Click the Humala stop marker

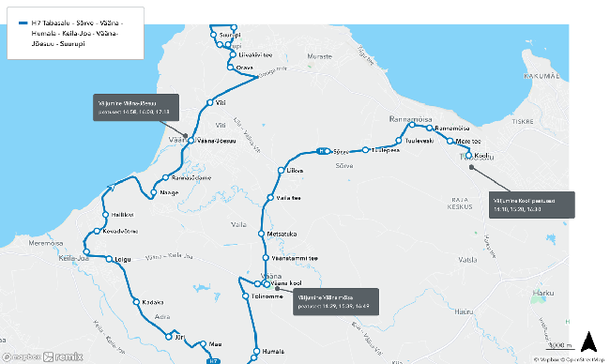tap(256, 351)
